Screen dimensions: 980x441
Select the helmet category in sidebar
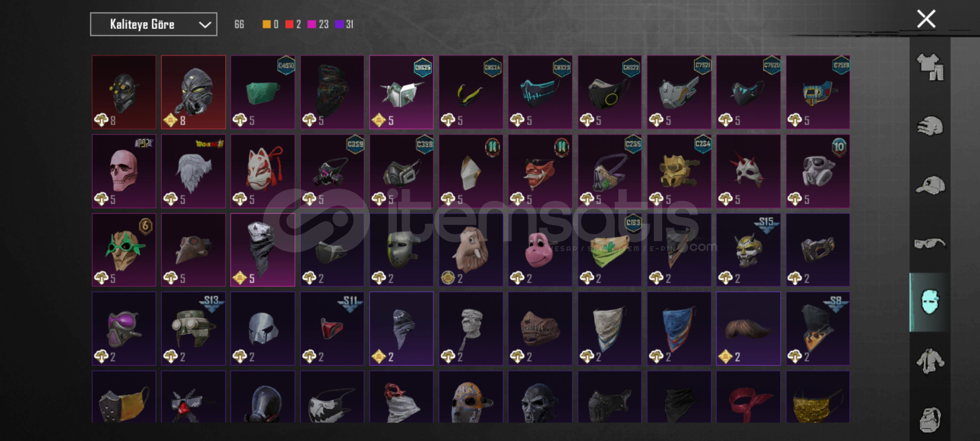click(930, 126)
